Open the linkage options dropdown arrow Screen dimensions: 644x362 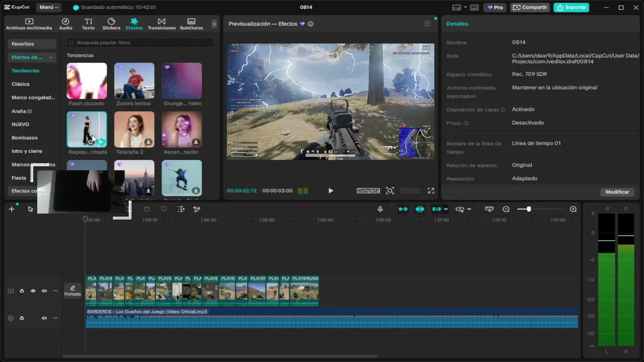coord(446,209)
